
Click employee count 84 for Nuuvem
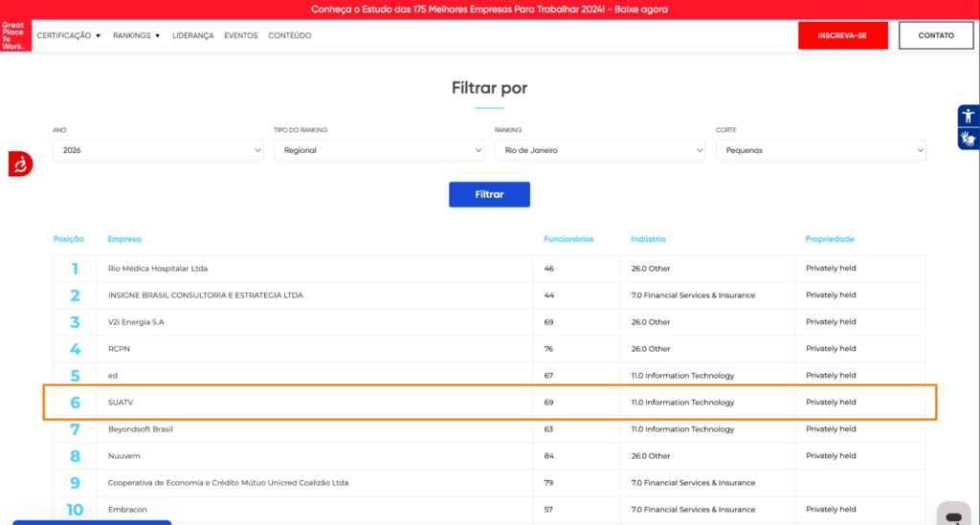click(x=548, y=456)
